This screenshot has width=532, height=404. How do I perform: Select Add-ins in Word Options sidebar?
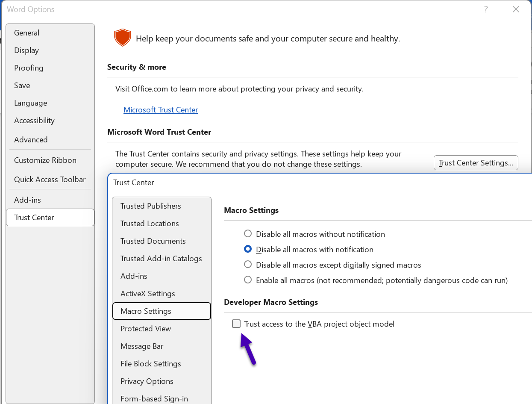coord(50,200)
